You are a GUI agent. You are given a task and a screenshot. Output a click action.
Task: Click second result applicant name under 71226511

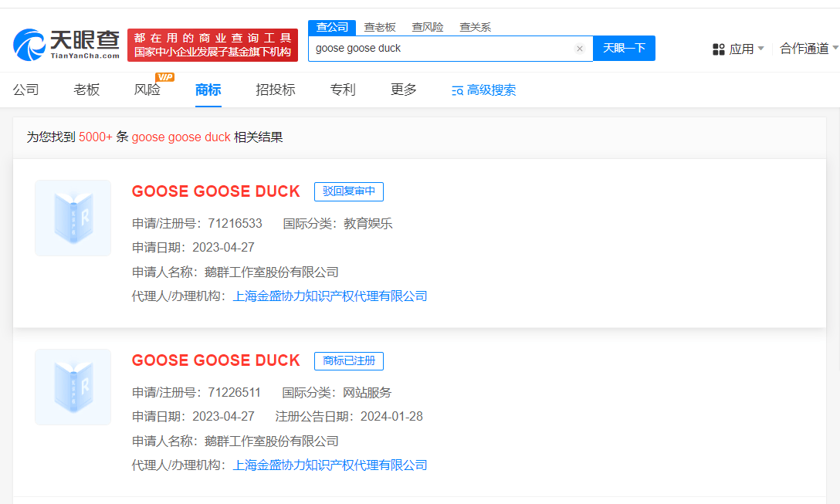(x=272, y=441)
